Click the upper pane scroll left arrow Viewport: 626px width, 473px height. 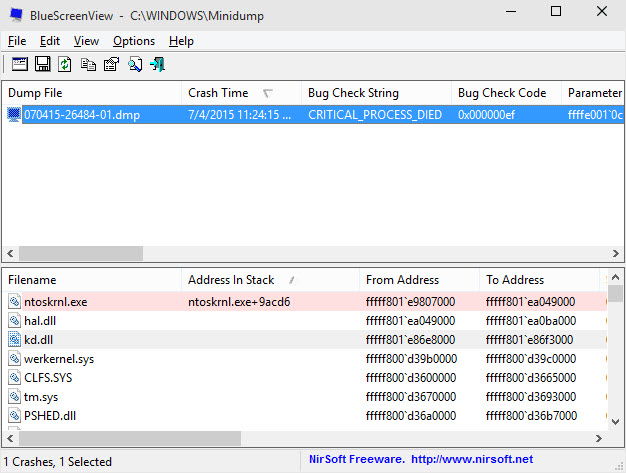(x=10, y=253)
